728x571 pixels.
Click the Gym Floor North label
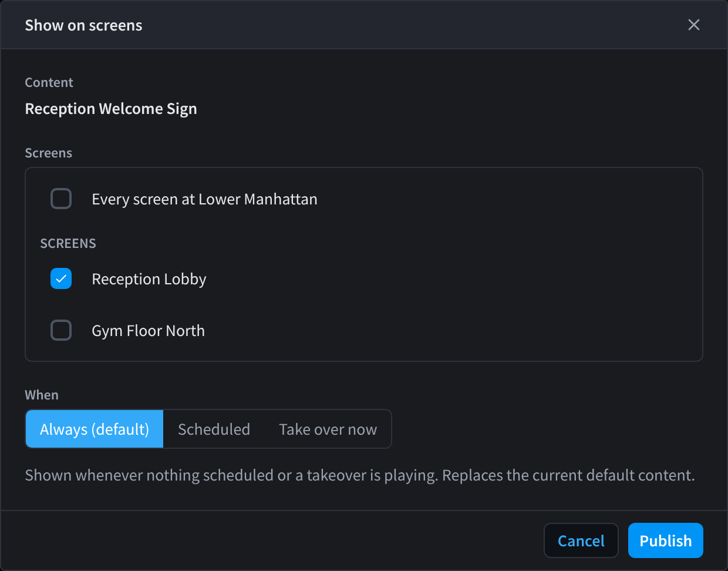coord(149,331)
